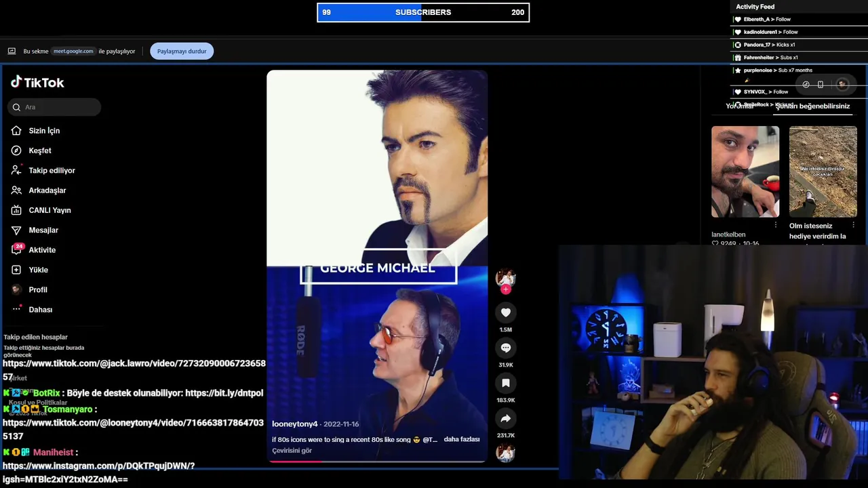This screenshot has width=868, height=488.
Task: Like the video with heart icon
Action: click(505, 312)
